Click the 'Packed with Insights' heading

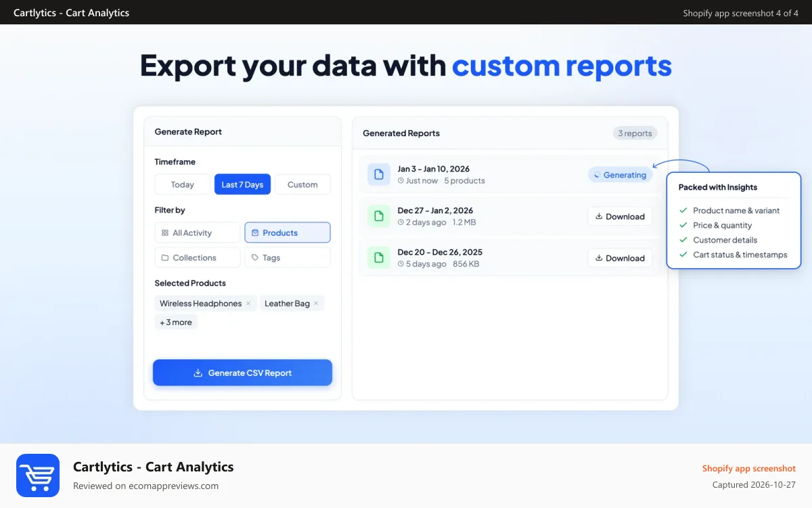point(718,188)
